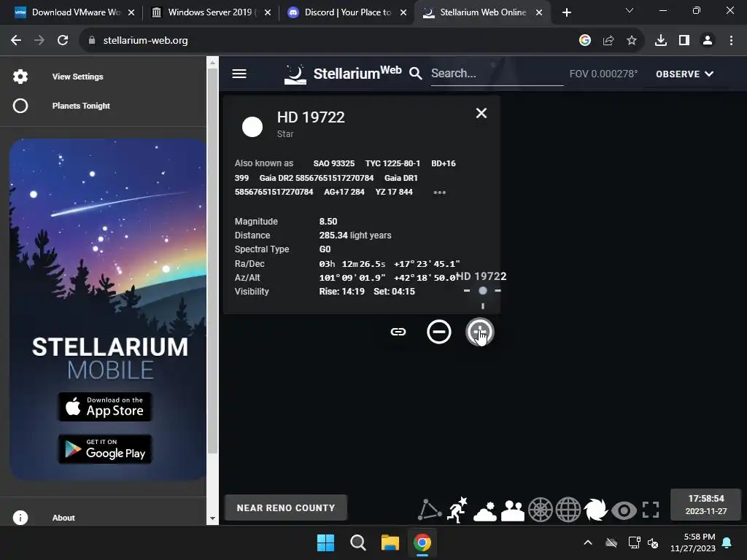Click the SAO 93325 designation

(334, 163)
